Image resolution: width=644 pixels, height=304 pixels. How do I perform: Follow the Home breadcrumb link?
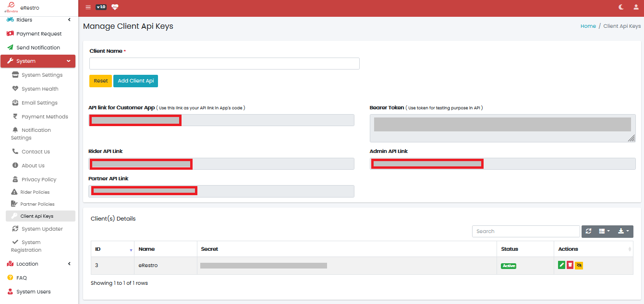tap(588, 26)
